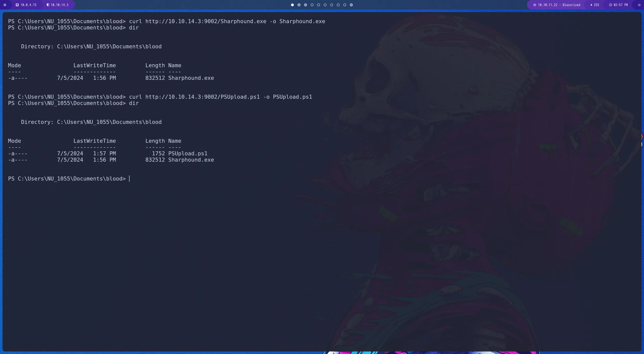The width and height of the screenshot is (644, 354).
Task: Click the 02:57 PM time display
Action: [x=621, y=5]
